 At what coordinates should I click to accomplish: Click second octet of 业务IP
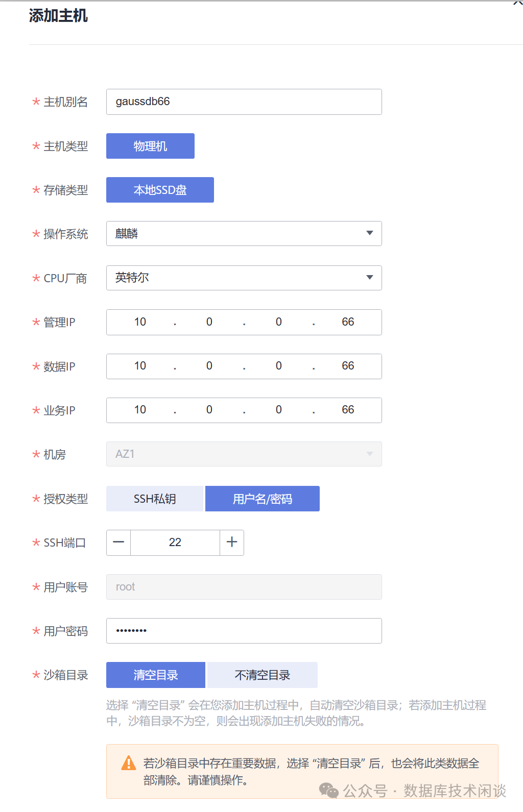pyautogui.click(x=209, y=410)
